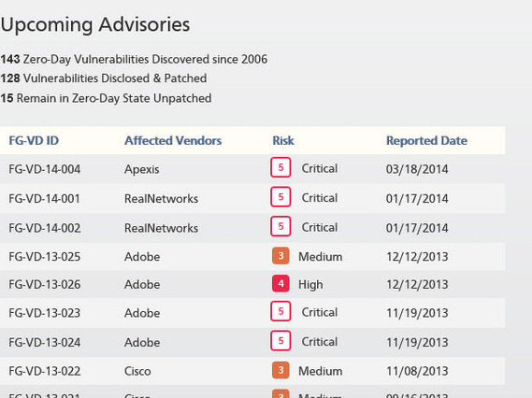Click Adobe vendor in FG-VD-13-023 row
This screenshot has width=532, height=398.
(x=142, y=313)
